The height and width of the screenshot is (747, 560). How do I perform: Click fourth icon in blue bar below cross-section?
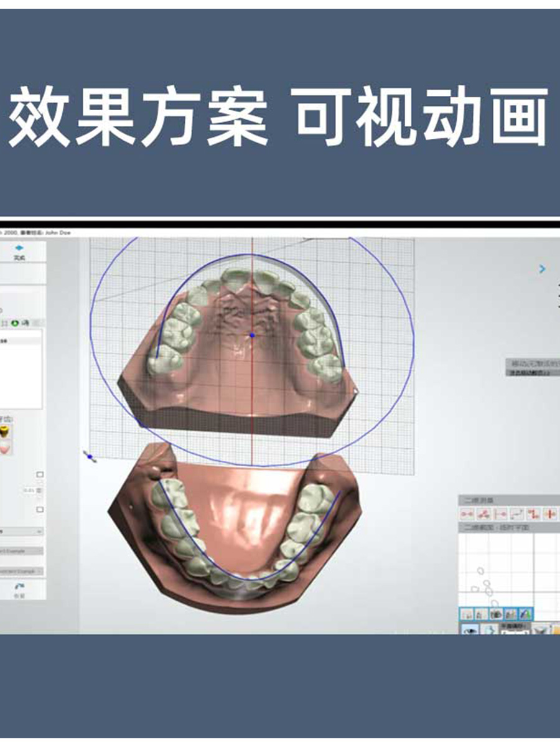click(510, 614)
